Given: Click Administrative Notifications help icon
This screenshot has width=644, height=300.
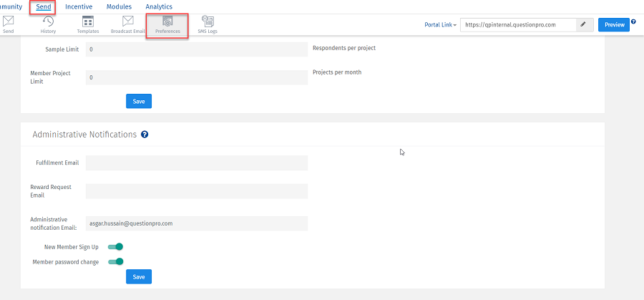Looking at the screenshot, I should pyautogui.click(x=145, y=135).
